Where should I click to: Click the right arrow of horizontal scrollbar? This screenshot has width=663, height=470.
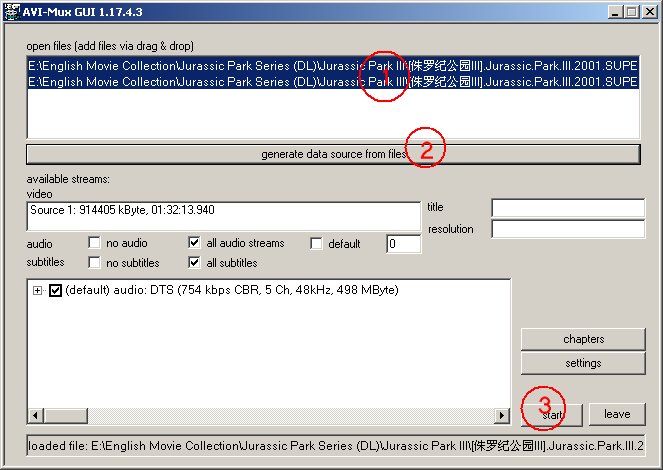[501, 415]
